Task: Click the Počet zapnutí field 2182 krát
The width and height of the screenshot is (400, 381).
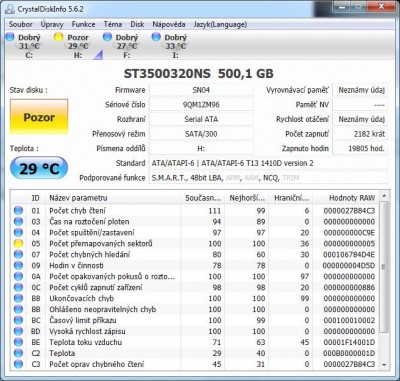Action: pos(360,134)
